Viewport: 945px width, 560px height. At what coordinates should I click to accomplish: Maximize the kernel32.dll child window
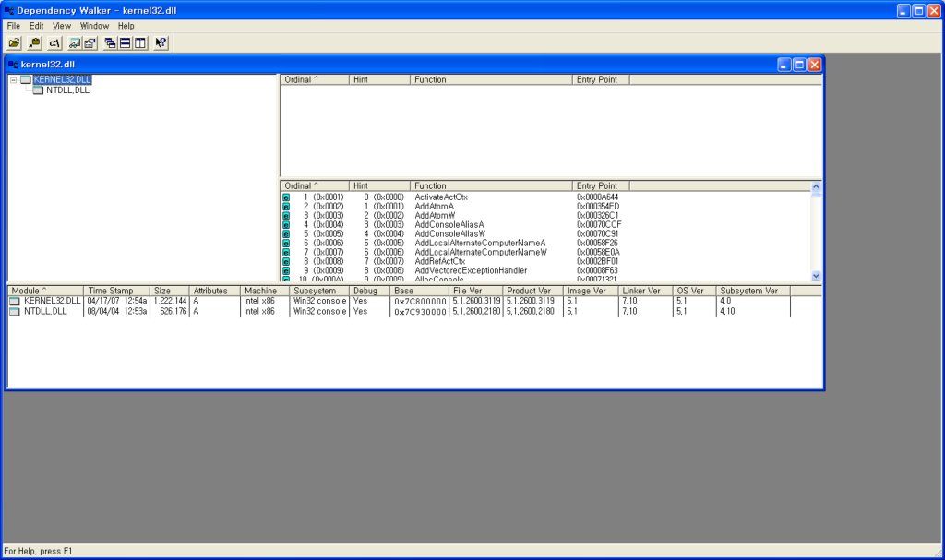pos(799,65)
